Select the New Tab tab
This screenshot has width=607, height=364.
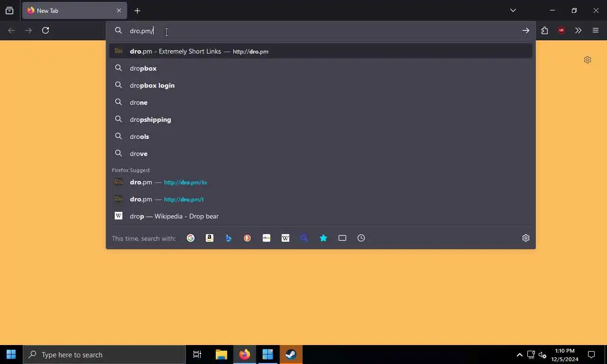(74, 10)
